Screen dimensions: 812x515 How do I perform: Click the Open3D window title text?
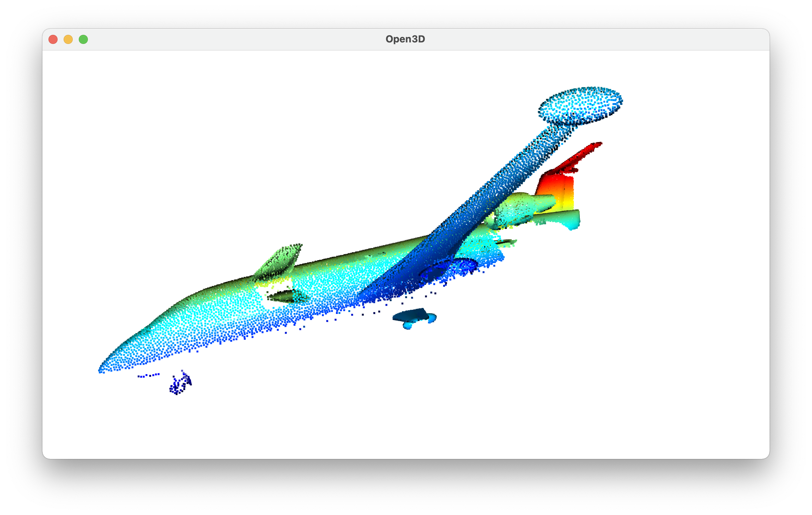pyautogui.click(x=405, y=39)
